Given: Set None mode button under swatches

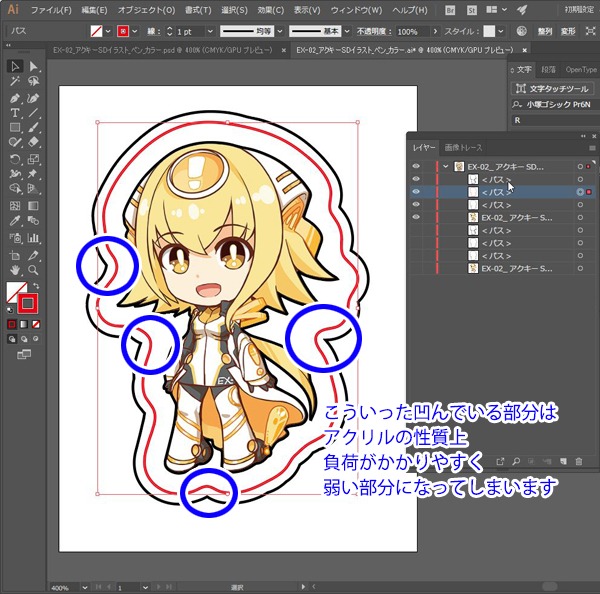Looking at the screenshot, I should pyautogui.click(x=36, y=325).
